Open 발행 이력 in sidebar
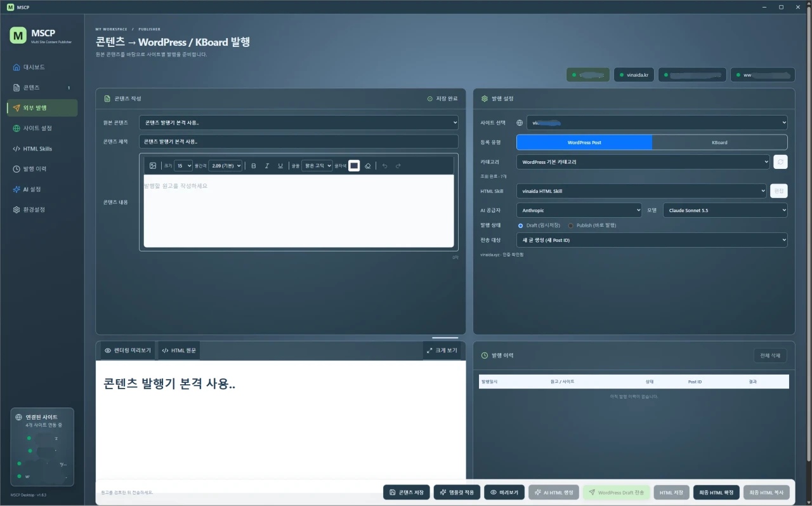This screenshot has width=812, height=506. [42, 169]
